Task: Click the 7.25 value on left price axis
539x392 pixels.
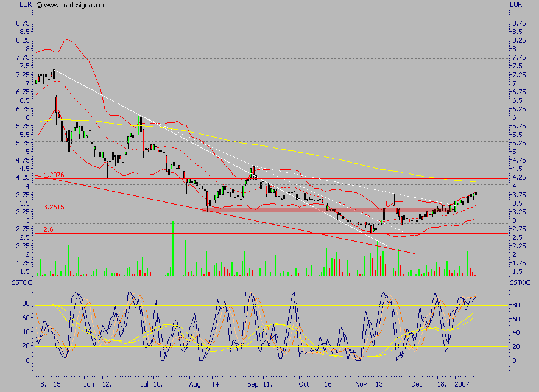Action: click(x=23, y=75)
